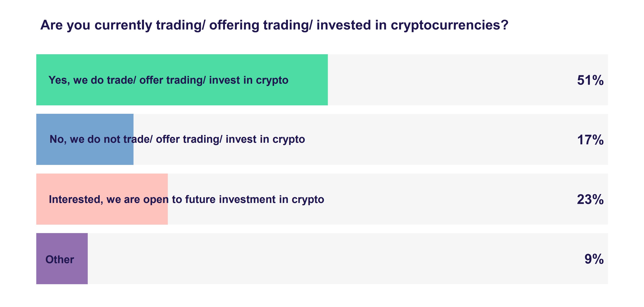Click 'Interested, we are open' label text
Screen dimensions: 644x307
click(x=186, y=199)
